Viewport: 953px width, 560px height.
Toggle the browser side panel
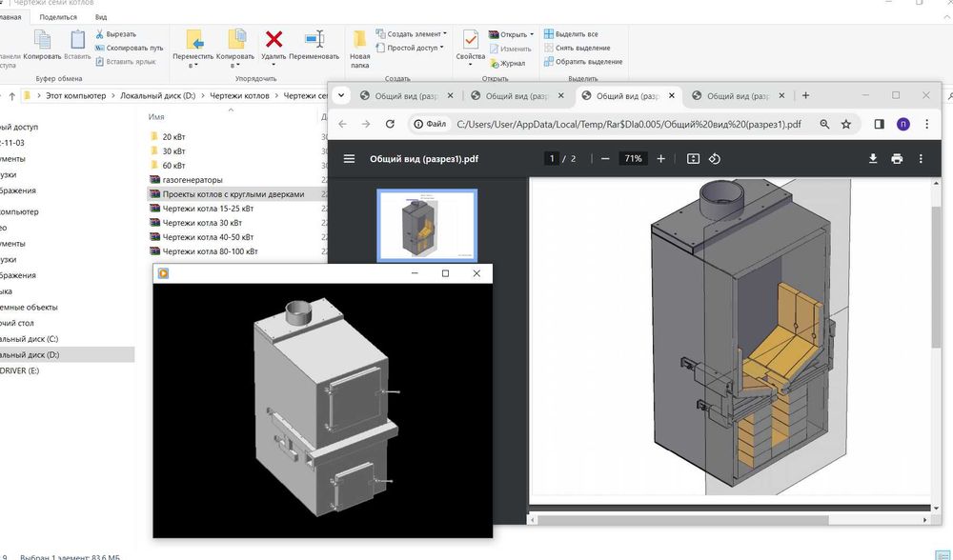point(879,124)
